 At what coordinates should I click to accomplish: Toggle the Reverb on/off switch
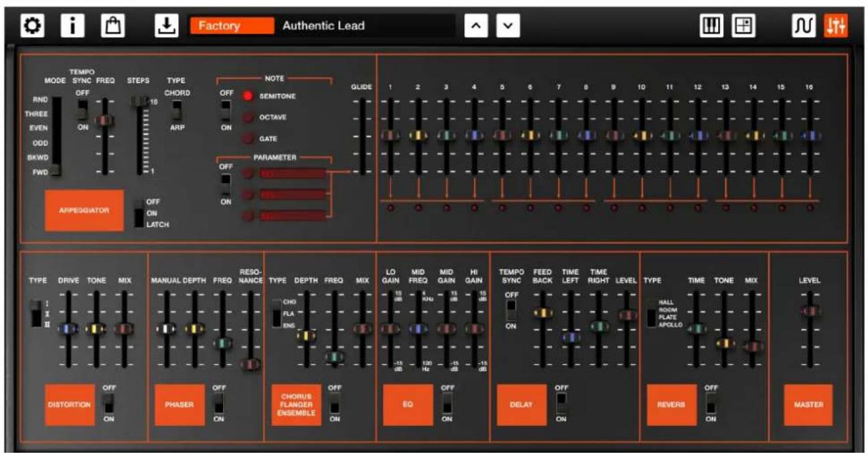(711, 403)
